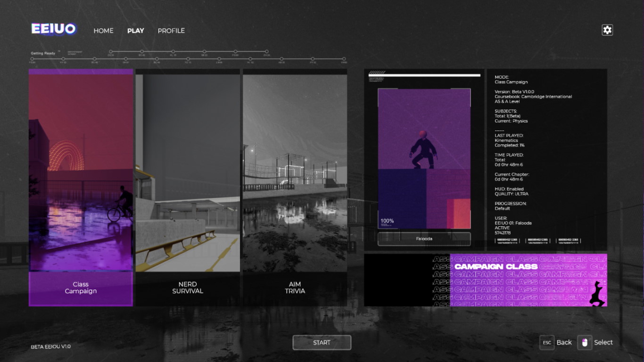Click the MODE: heading in info panel
Viewport: 644px width, 362px height.
tap(502, 77)
